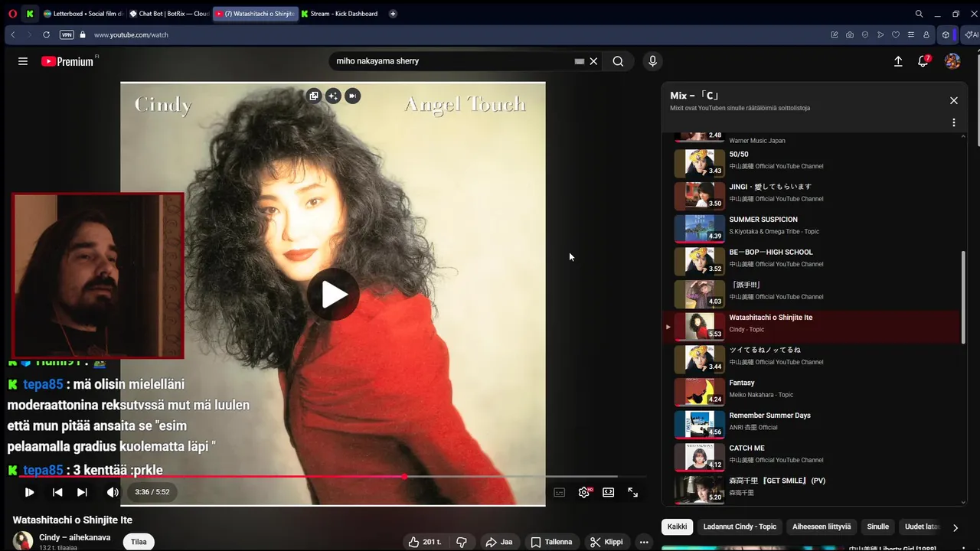Open Cindy – aihekanava channel link
Screen dimensions: 980x551
(x=75, y=537)
